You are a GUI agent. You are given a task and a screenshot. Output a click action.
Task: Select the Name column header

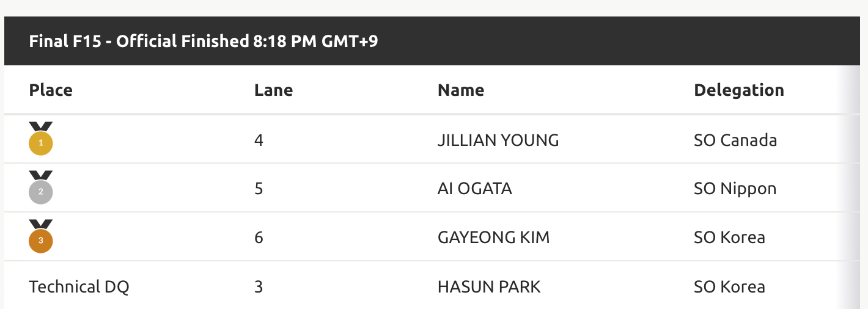point(461,90)
